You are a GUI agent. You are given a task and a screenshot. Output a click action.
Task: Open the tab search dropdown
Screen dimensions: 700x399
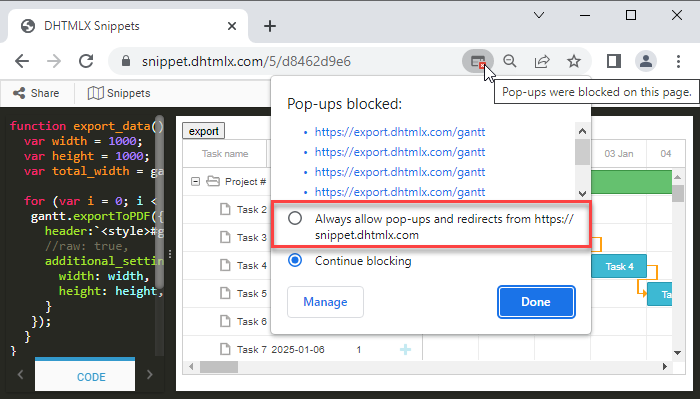click(x=539, y=15)
